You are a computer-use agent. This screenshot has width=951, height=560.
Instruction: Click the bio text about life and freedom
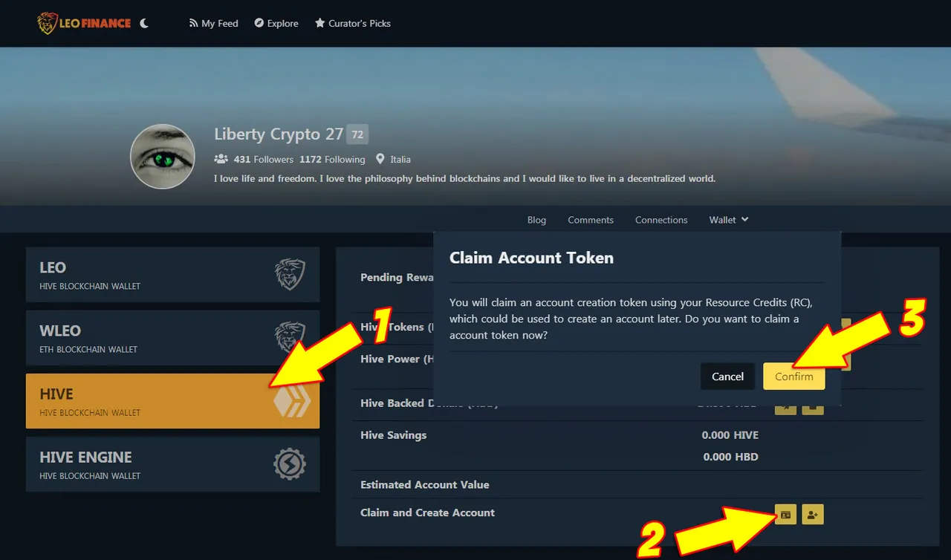(x=464, y=179)
